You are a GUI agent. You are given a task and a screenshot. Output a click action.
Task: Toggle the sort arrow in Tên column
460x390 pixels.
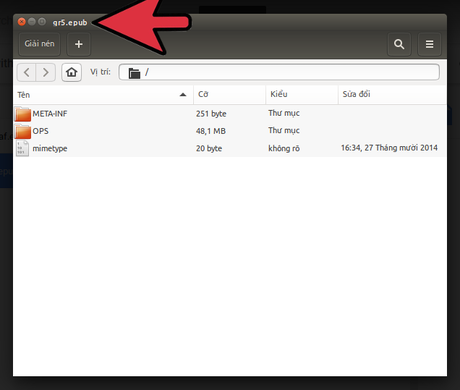click(183, 95)
